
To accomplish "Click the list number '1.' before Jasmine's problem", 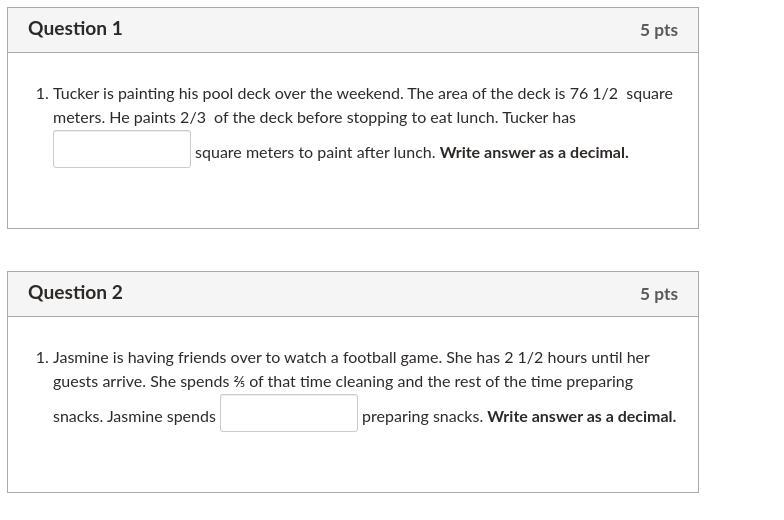I will 42,358.
